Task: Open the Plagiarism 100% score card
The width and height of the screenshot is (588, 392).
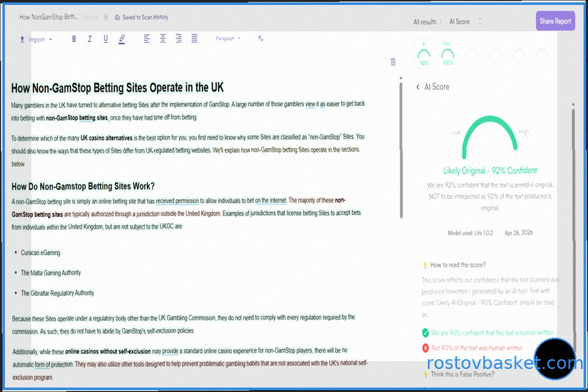Action: click(x=447, y=53)
